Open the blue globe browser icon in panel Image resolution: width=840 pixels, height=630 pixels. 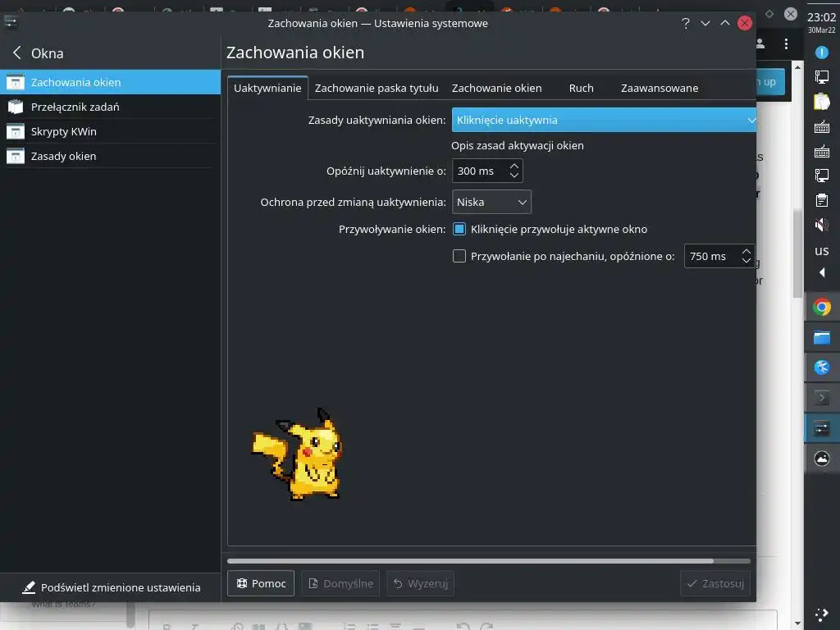point(821,367)
